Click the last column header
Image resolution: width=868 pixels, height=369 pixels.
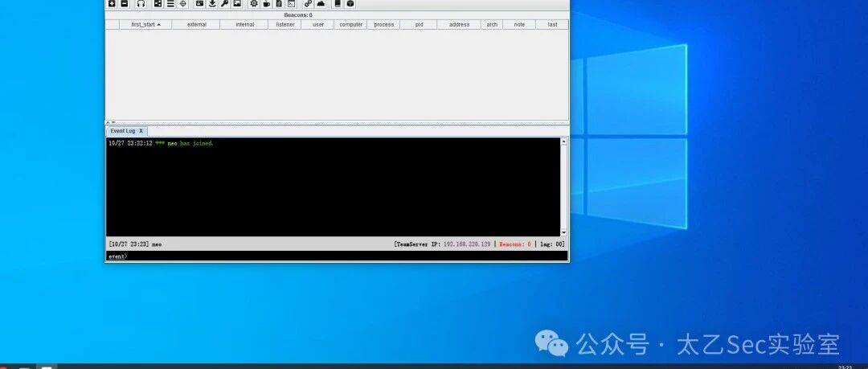pos(552,24)
